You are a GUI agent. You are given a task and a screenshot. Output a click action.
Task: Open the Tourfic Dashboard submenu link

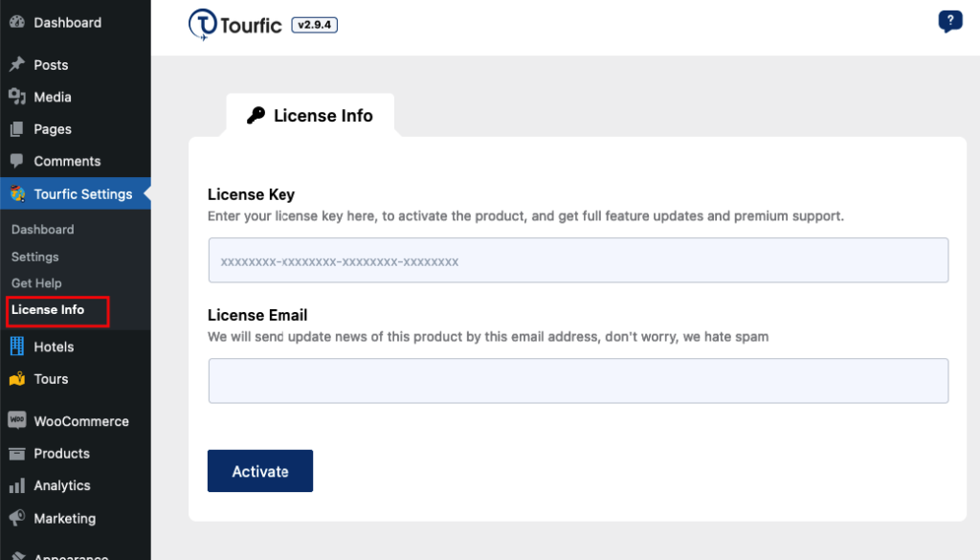click(x=42, y=230)
